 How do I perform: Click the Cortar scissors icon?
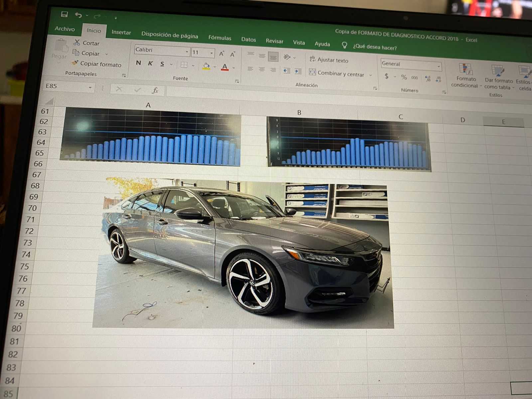77,42
